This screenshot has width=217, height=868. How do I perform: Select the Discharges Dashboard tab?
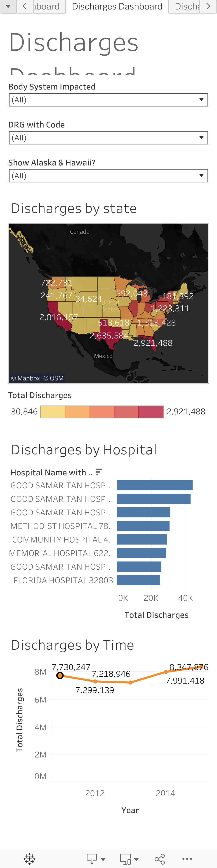click(x=117, y=6)
